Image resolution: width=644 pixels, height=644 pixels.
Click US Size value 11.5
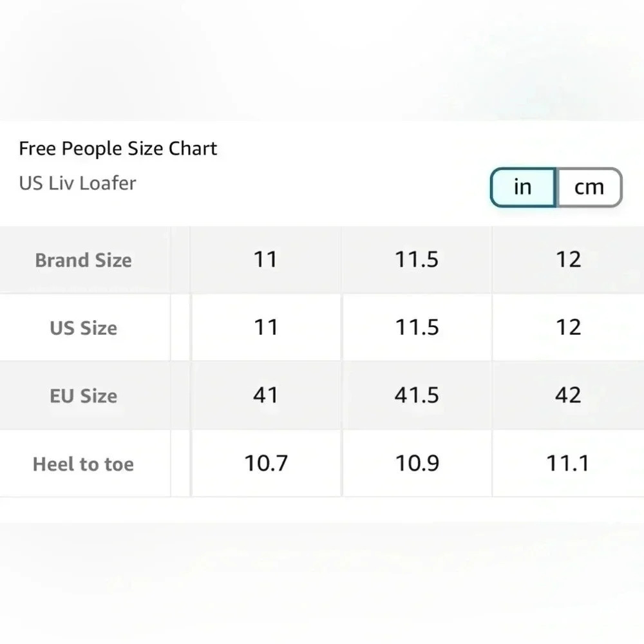(x=417, y=327)
